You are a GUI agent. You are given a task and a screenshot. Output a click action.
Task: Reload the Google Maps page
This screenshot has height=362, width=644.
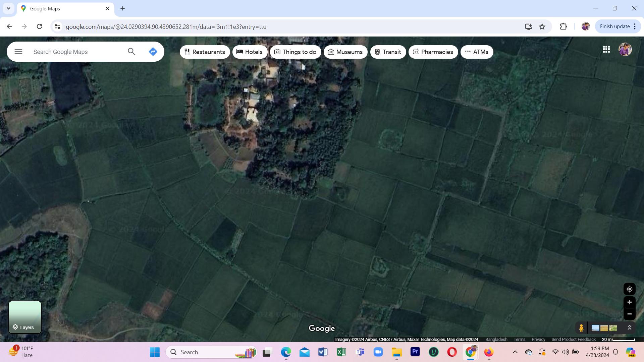pyautogui.click(x=39, y=26)
